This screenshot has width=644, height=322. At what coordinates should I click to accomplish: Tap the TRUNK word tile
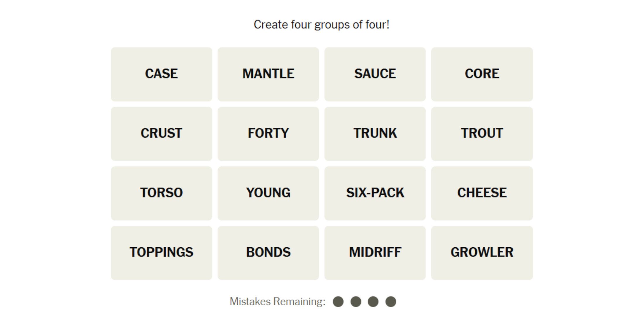pyautogui.click(x=375, y=133)
